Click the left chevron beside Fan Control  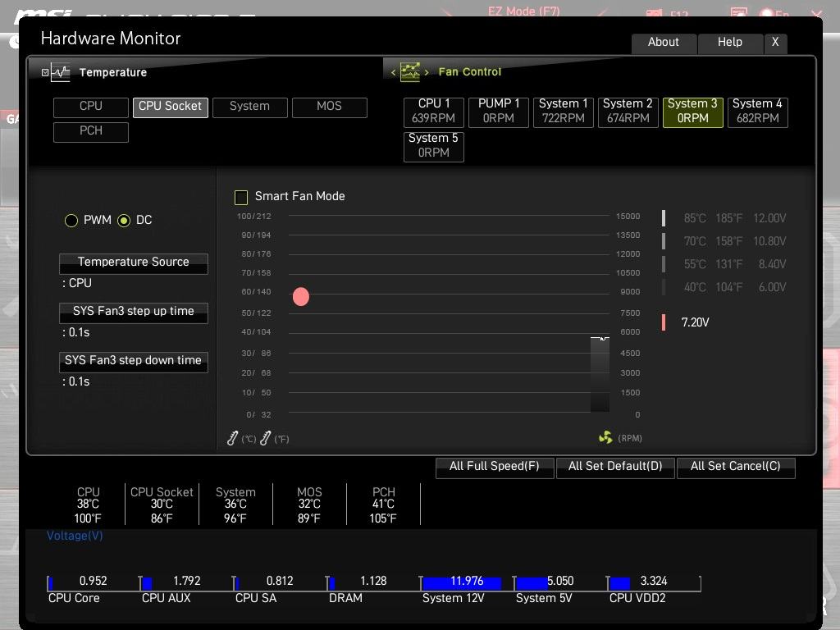(393, 72)
